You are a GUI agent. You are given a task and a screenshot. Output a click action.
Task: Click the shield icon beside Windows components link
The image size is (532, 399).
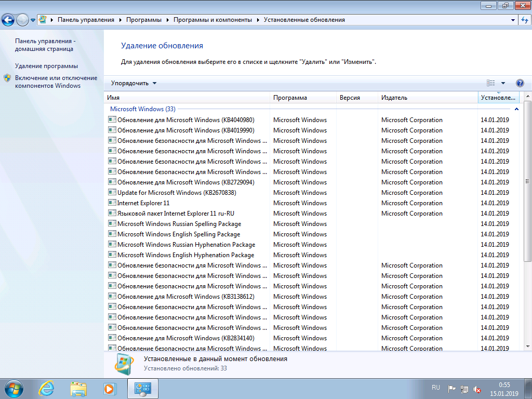(7, 78)
